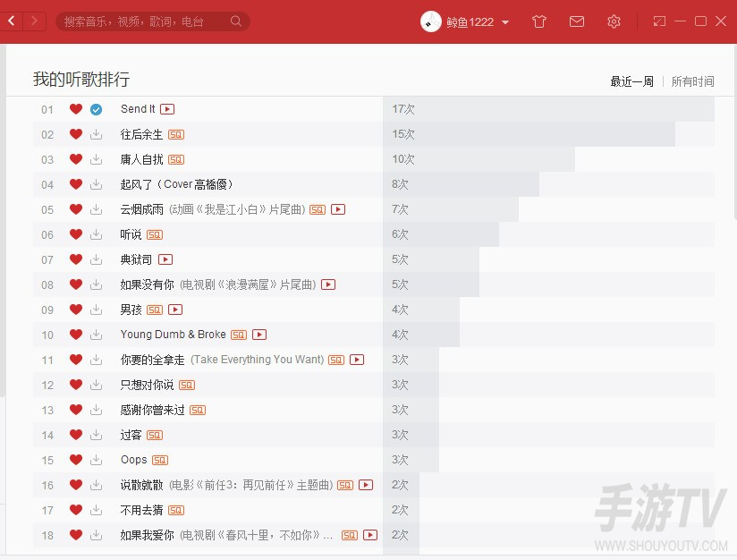
Task: Open song title Send It
Action: pyautogui.click(x=138, y=109)
